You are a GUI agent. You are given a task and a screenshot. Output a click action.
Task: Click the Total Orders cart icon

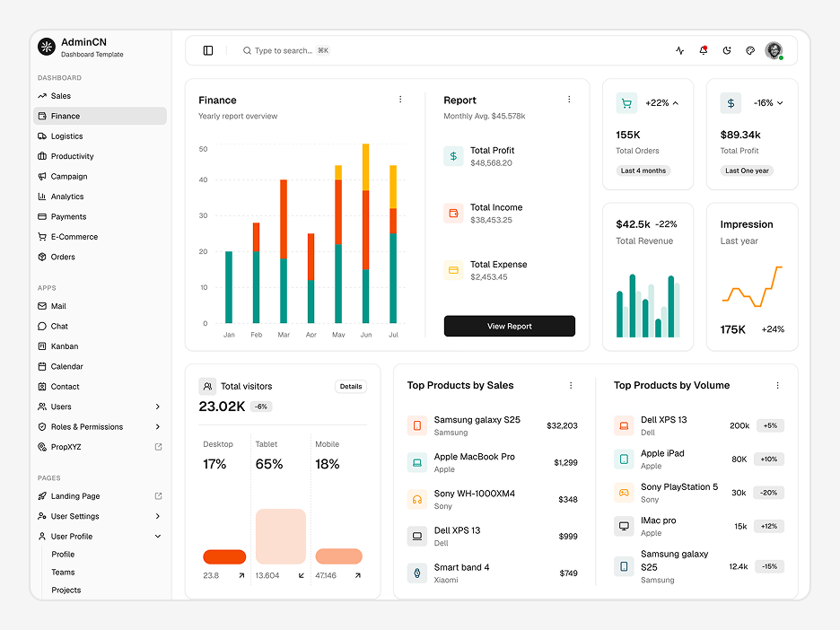click(626, 103)
